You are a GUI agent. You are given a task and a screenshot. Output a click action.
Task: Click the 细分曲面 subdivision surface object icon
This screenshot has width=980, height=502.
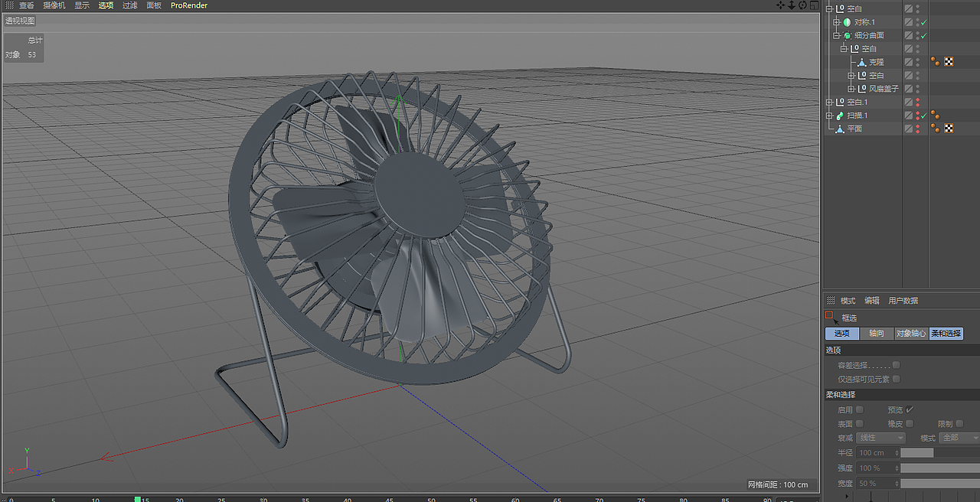pos(847,35)
